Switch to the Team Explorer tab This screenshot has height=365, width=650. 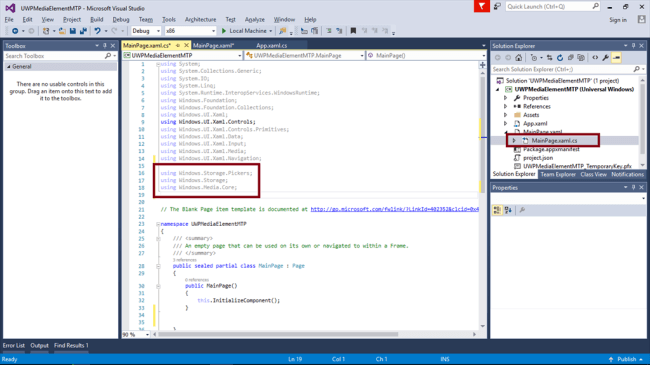pyautogui.click(x=558, y=175)
